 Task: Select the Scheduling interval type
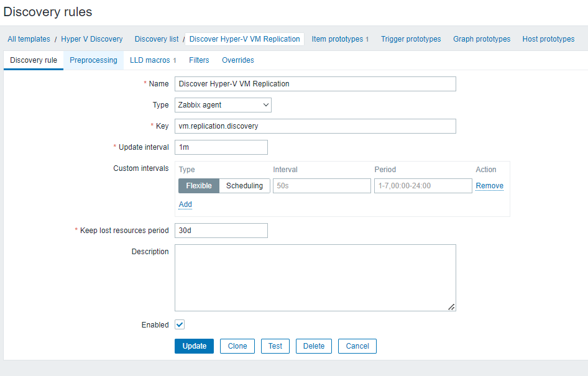point(244,186)
